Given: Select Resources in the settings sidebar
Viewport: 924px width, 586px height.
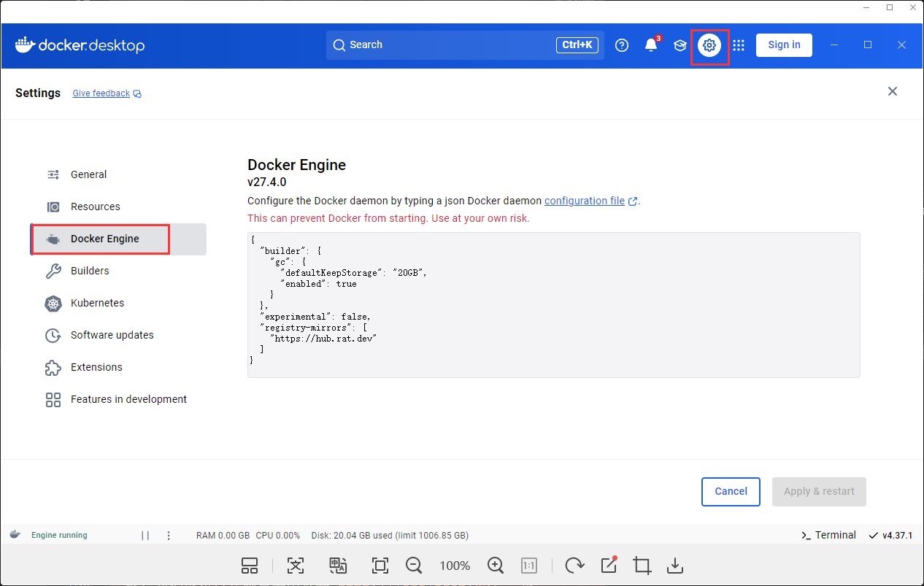Looking at the screenshot, I should (95, 207).
